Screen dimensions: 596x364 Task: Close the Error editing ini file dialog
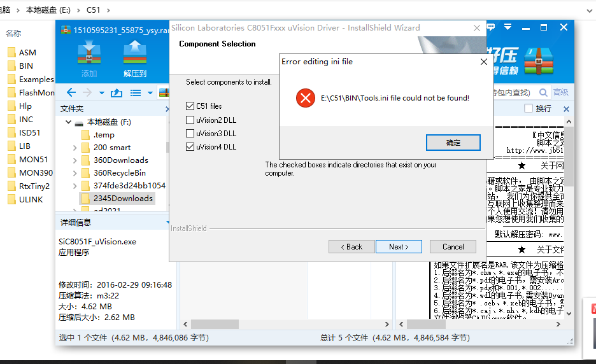tap(483, 62)
